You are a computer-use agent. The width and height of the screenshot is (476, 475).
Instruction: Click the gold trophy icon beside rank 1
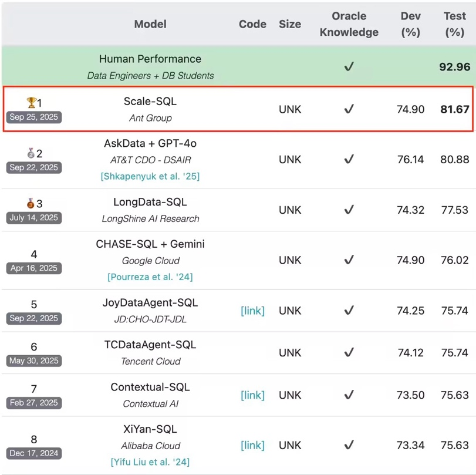point(31,103)
